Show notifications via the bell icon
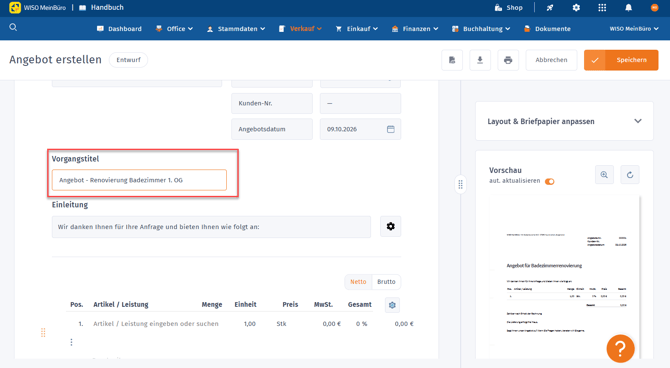670x368 pixels. [629, 8]
